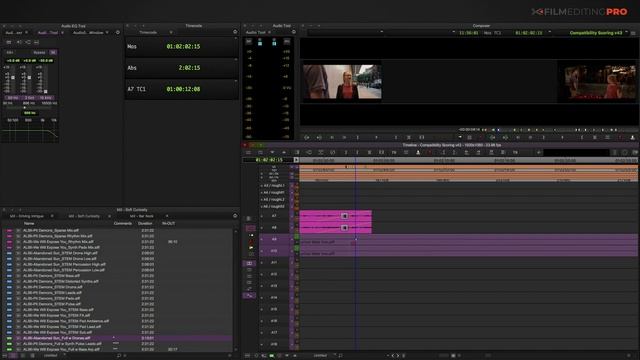
Task: Expand track A9 disclosure arrow
Action: tap(262, 239)
